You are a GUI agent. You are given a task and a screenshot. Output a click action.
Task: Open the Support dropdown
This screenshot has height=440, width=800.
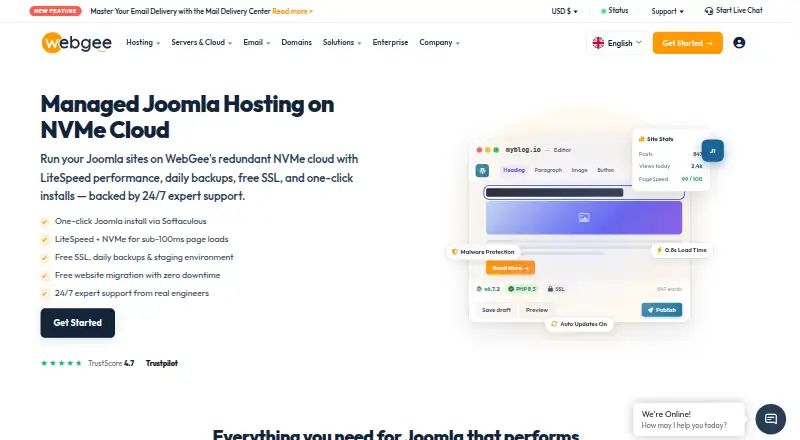[667, 11]
